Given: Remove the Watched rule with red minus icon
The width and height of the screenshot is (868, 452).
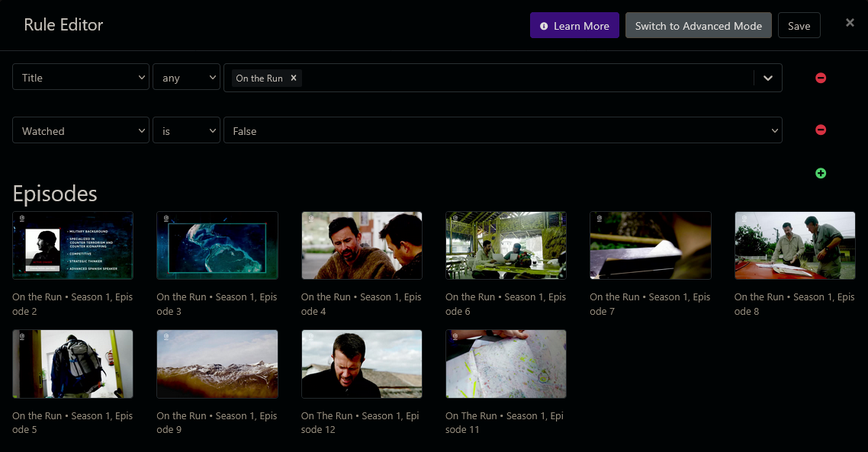Looking at the screenshot, I should [x=821, y=130].
